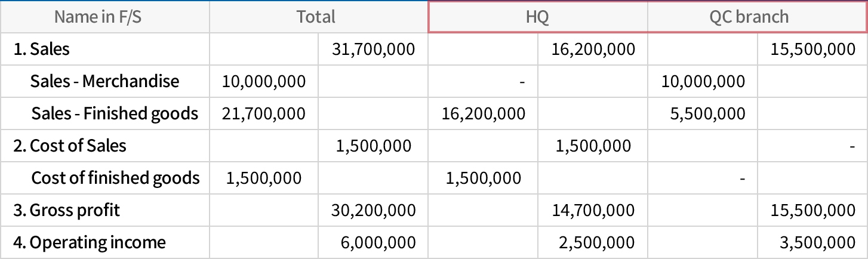Select the '2. Cost of Sales' row label
The image size is (868, 259).
(x=70, y=146)
